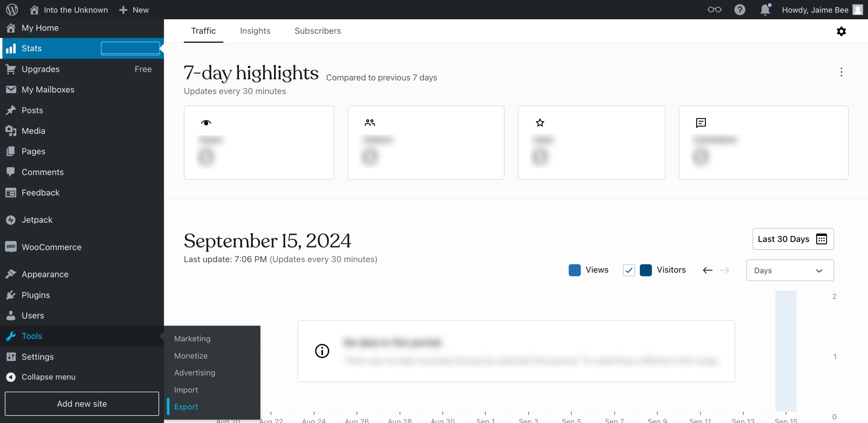Open the stats settings gear
This screenshot has height=423, width=868.
(841, 31)
